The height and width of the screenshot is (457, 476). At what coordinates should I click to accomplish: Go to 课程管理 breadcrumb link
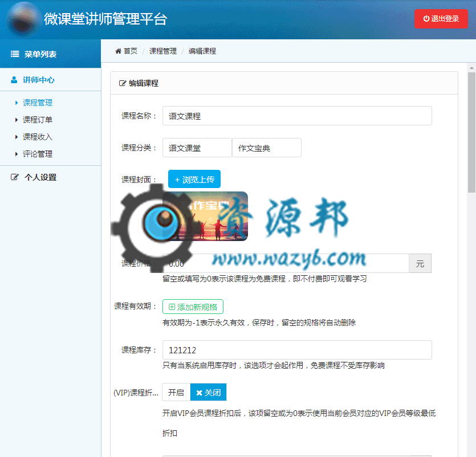click(163, 51)
